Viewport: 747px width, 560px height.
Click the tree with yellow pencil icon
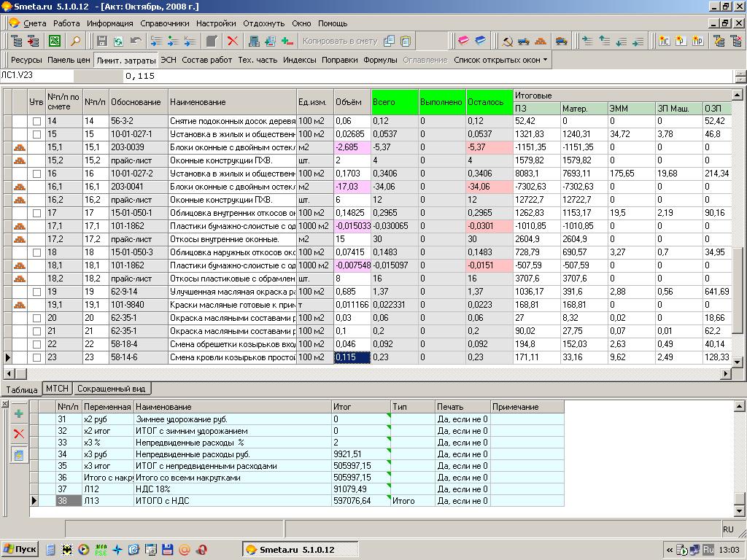point(719,41)
